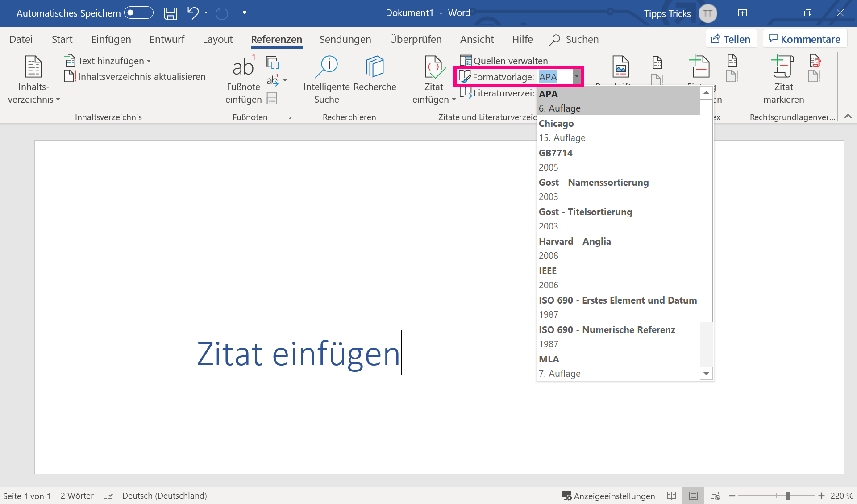Click the Save disk icon
Image resolution: width=857 pixels, height=504 pixels.
tap(170, 13)
